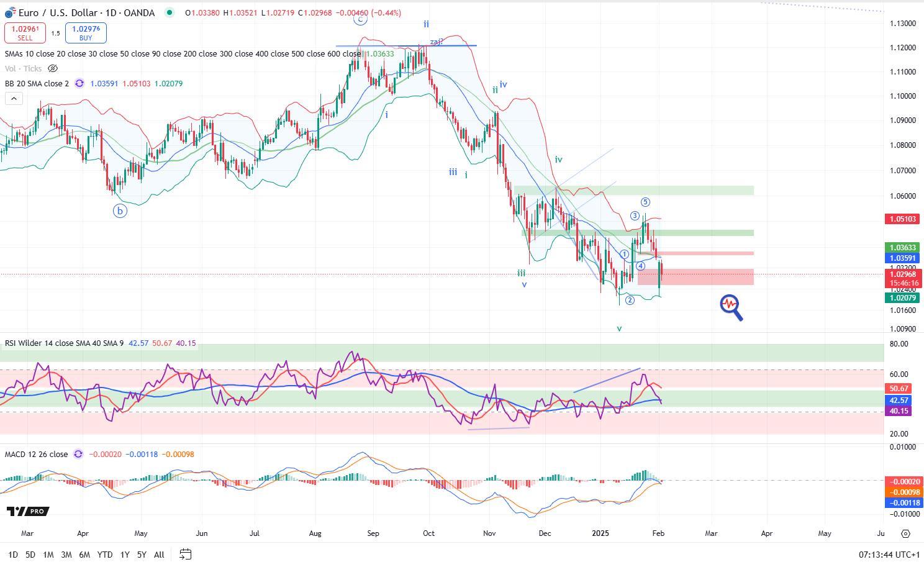Open chart time axis settings icon
The width and height of the screenshot is (924, 562).
coord(905,533)
